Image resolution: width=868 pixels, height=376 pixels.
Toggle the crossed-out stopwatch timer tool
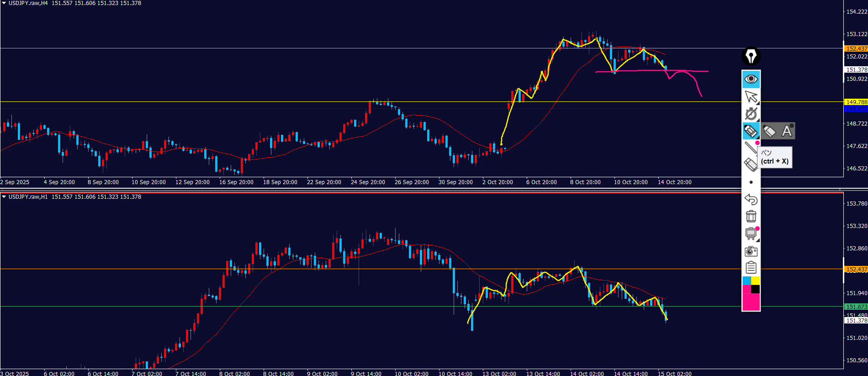click(x=751, y=114)
